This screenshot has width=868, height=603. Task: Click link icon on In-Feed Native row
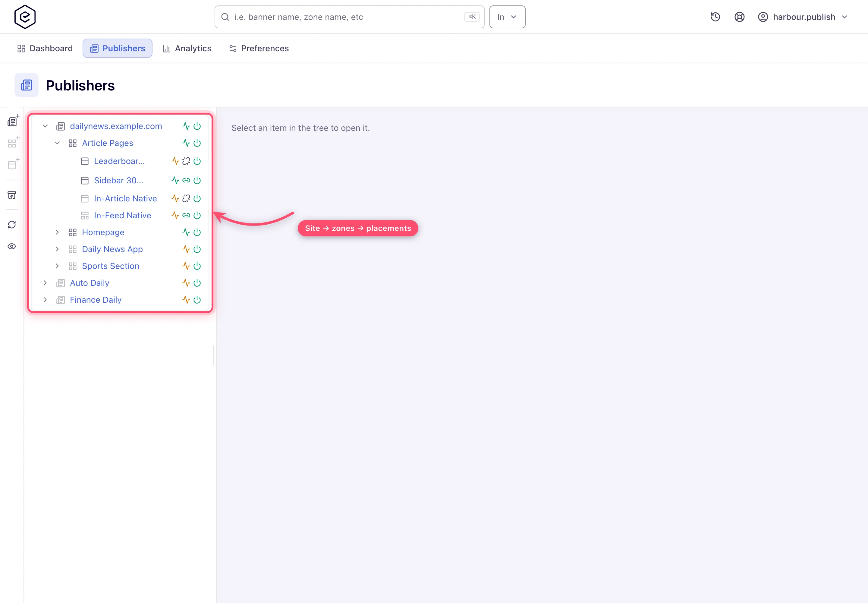186,215
